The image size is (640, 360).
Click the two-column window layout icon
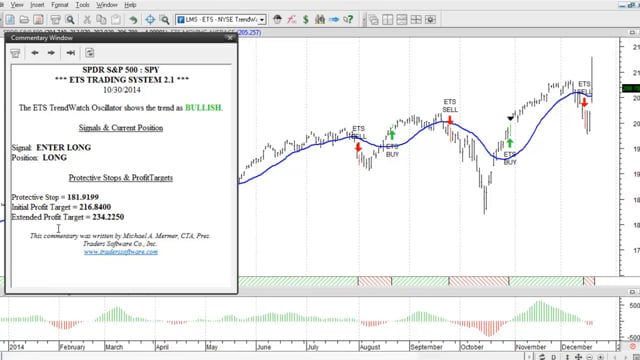[388, 19]
